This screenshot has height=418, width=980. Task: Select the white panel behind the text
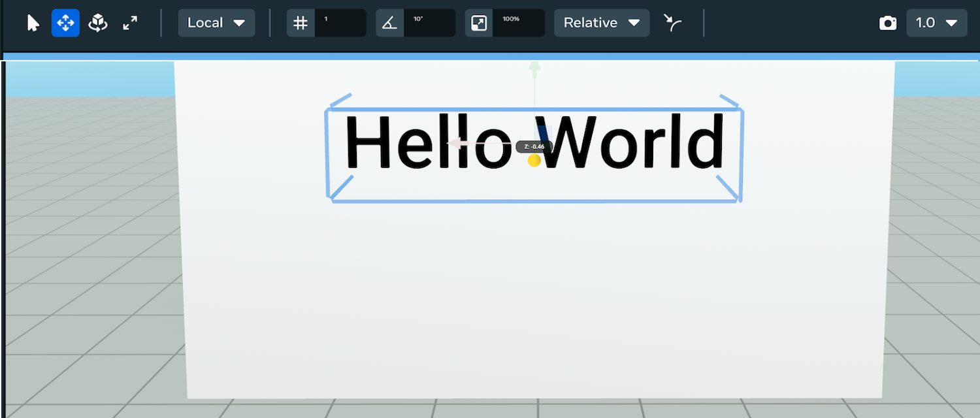[x=536, y=294]
